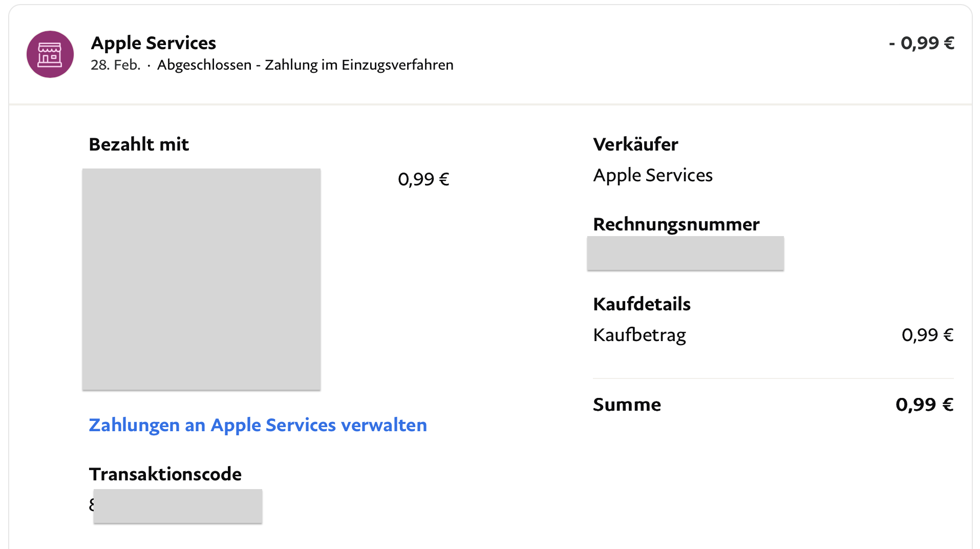This screenshot has width=980, height=549.
Task: Click the Rechnungsnummer heading
Action: pos(676,224)
